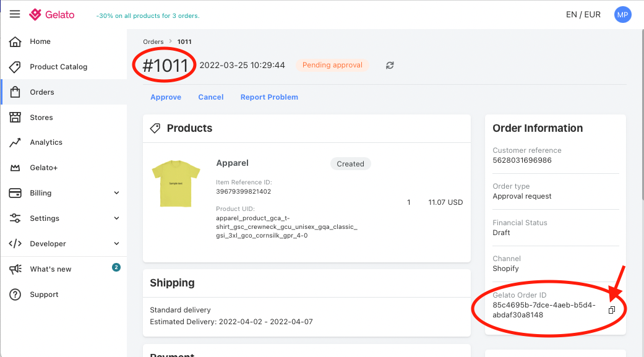Open What's new in sidebar
The height and width of the screenshot is (357, 644).
[x=51, y=269]
